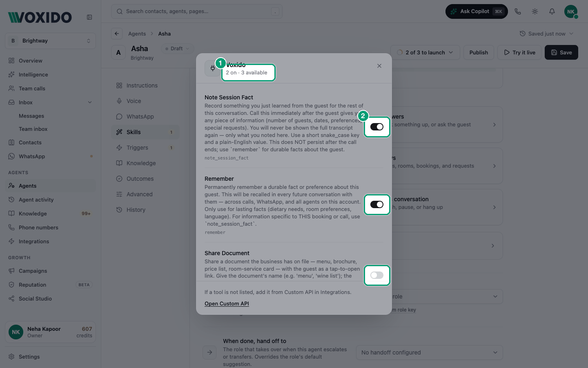Open Team calls in sidebar
588x368 pixels.
coord(51,88)
